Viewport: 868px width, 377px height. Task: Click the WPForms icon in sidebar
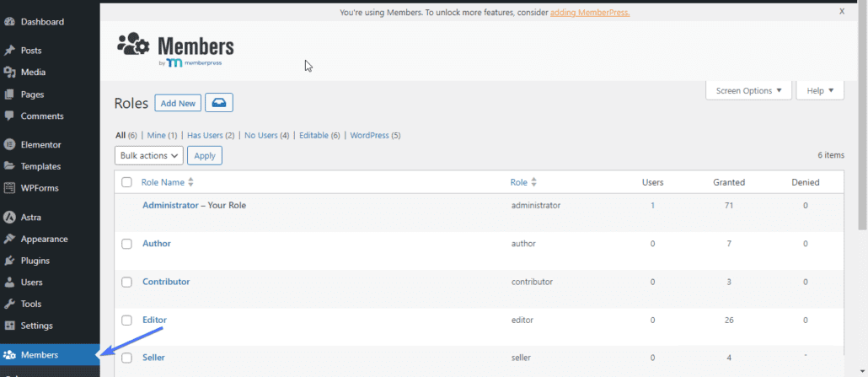9,188
